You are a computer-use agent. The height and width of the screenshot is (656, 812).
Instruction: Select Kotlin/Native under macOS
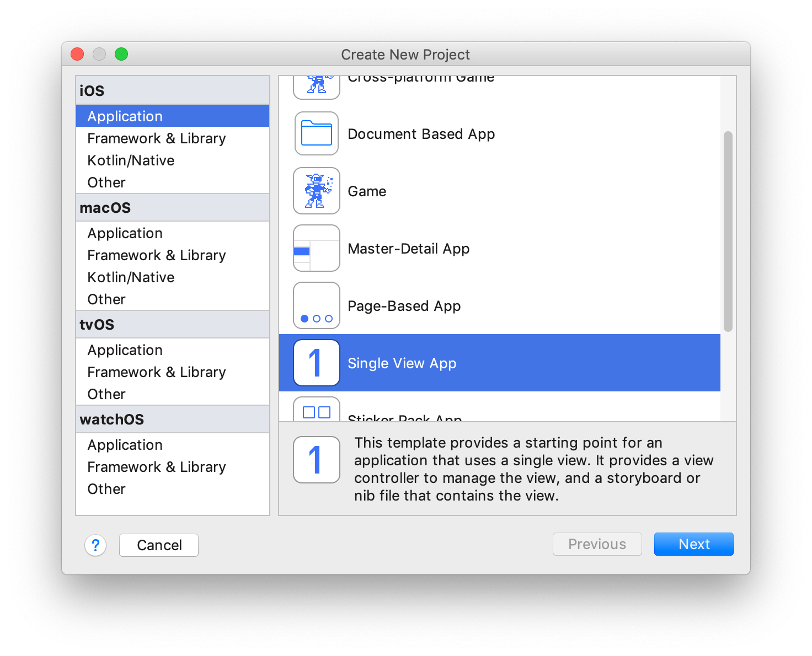[x=173, y=277]
